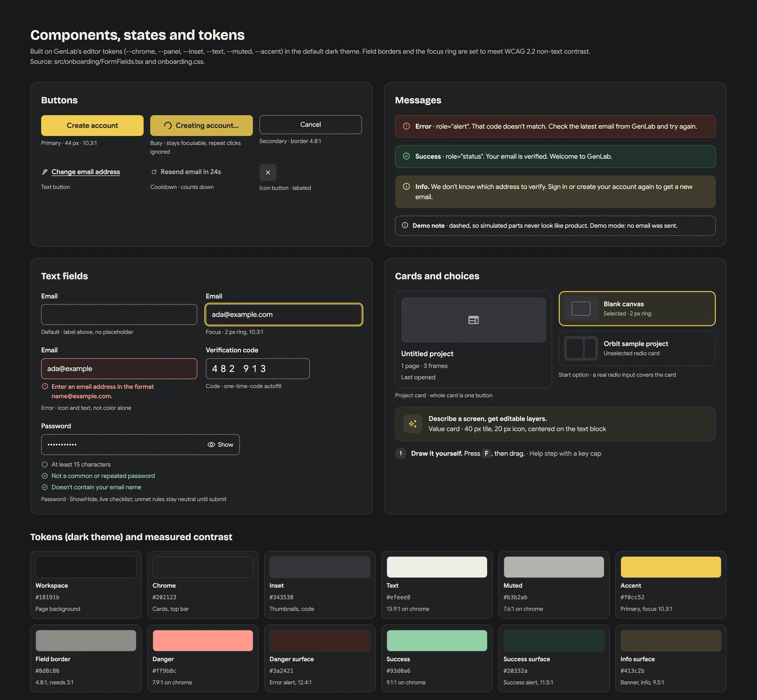
Task: Toggle password visibility with Show
Action: coord(220,445)
